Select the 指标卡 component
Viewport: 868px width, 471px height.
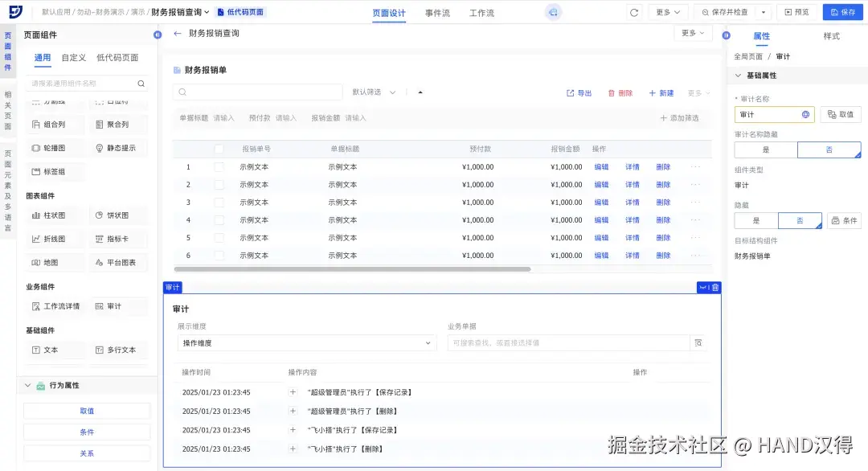click(118, 239)
